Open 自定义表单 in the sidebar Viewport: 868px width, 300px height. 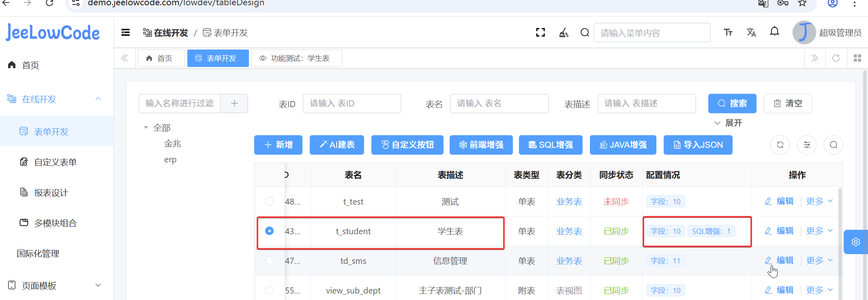pos(55,162)
